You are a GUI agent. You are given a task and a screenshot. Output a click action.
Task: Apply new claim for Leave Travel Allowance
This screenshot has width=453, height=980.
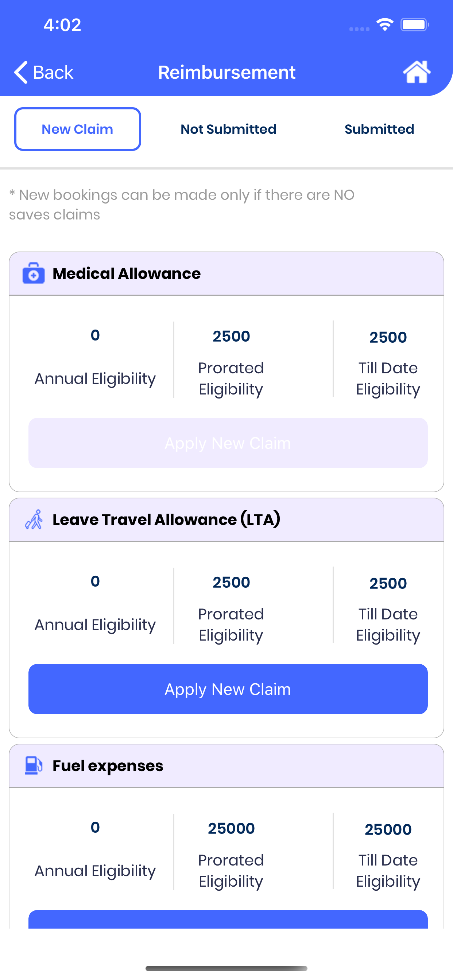click(228, 689)
